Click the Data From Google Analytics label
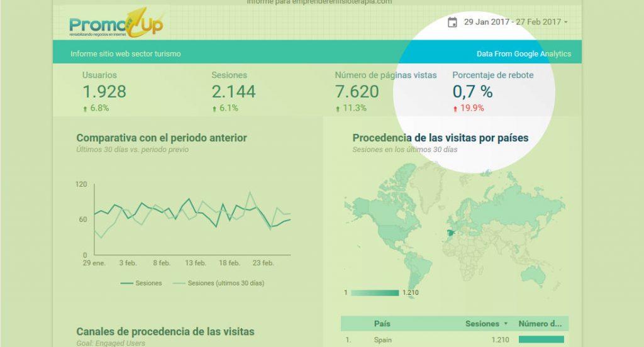This screenshot has width=644, height=347. point(523,54)
